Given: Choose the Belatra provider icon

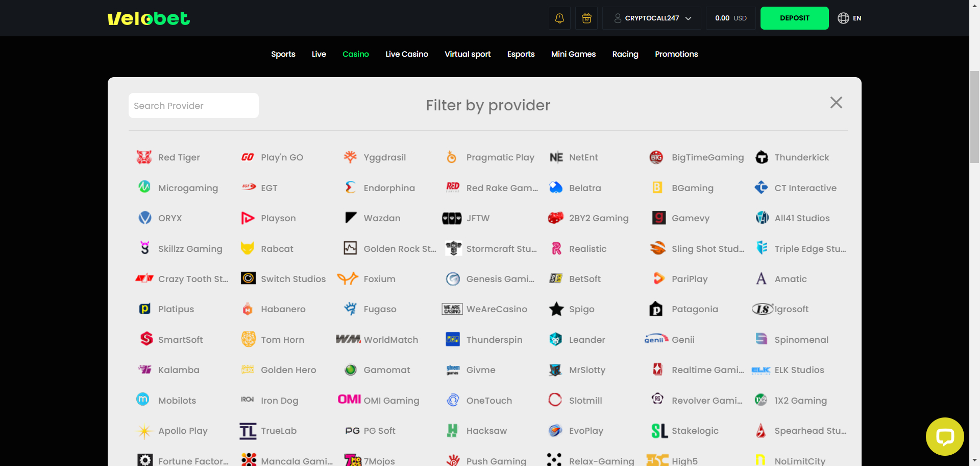Looking at the screenshot, I should coord(556,188).
